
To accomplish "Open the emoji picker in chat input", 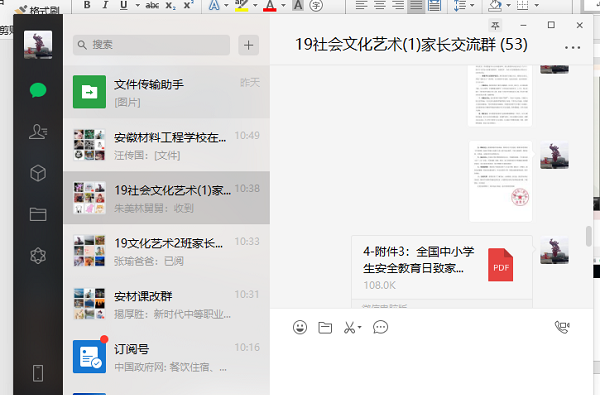I will 300,327.
